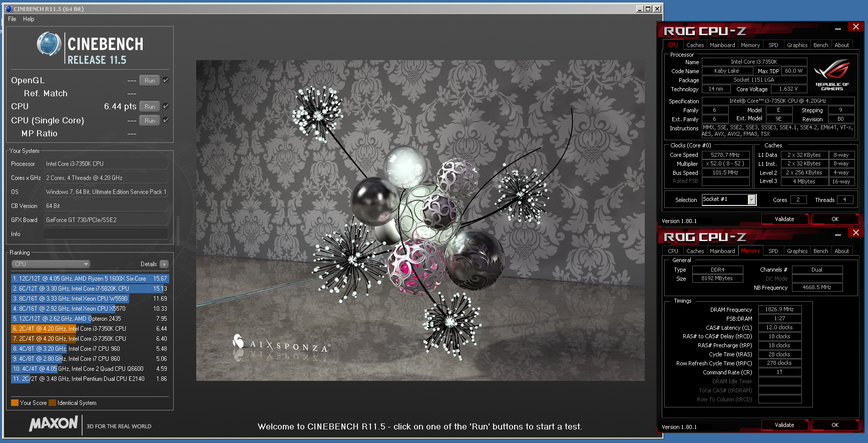Click Validate in bottom CPU-Z window
The image size is (868, 443).
[784, 425]
